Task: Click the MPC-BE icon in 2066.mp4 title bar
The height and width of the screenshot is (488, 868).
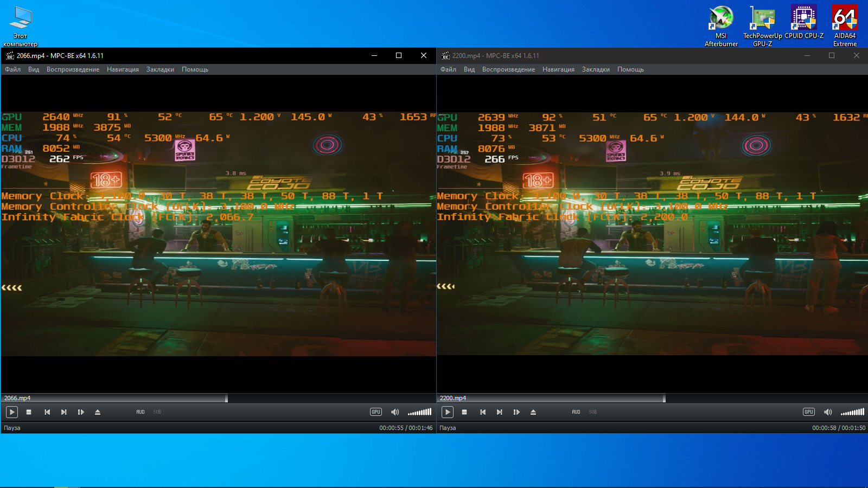Action: click(10, 55)
